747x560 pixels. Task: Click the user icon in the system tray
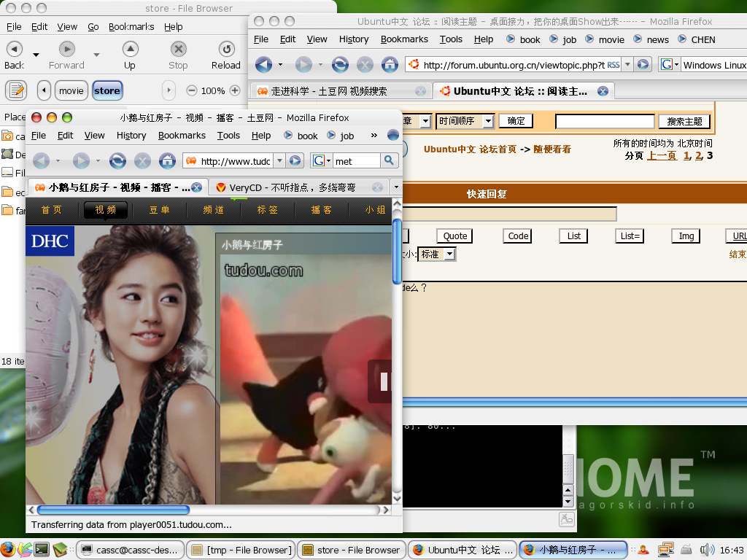tap(643, 550)
